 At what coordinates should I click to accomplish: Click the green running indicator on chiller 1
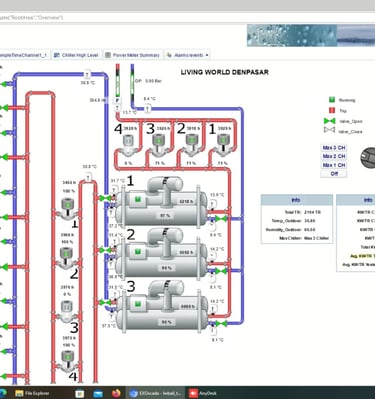point(138,199)
